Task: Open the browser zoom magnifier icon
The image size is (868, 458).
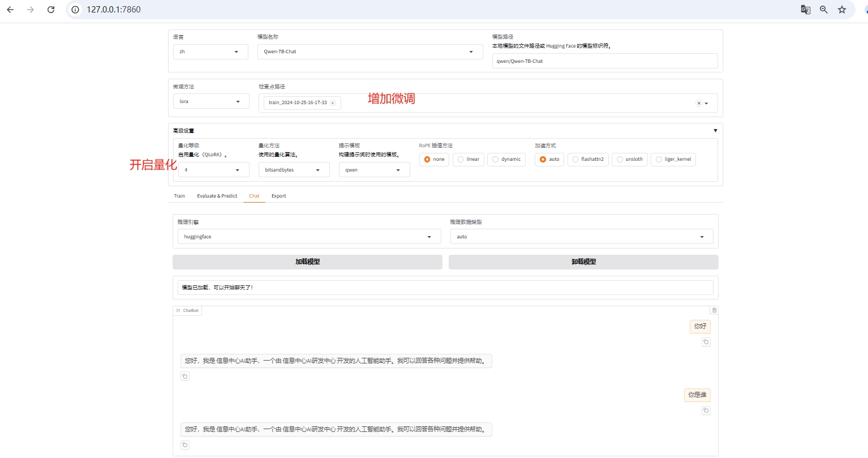Action: pyautogui.click(x=823, y=10)
